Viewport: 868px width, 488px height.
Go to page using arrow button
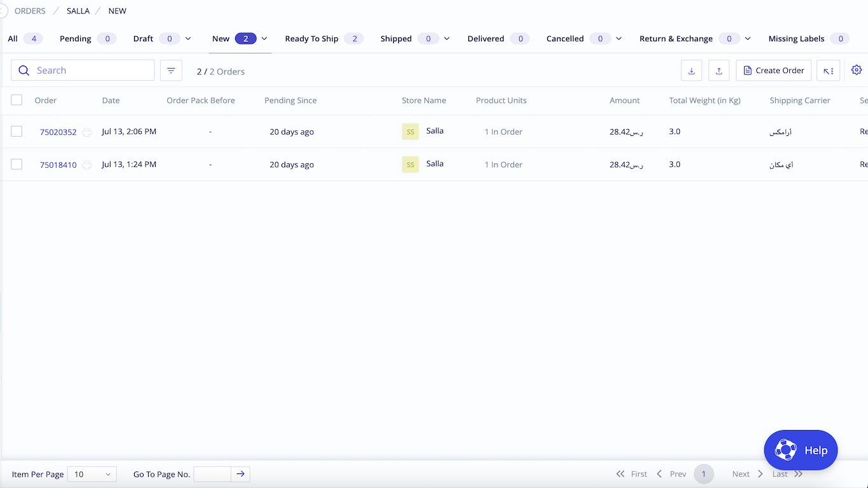pyautogui.click(x=240, y=474)
